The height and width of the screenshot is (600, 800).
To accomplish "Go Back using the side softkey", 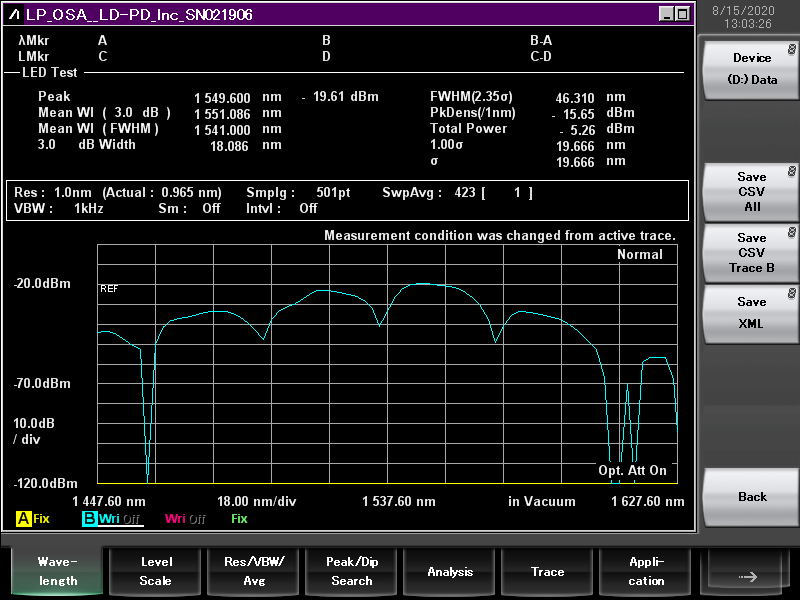I will (x=751, y=496).
